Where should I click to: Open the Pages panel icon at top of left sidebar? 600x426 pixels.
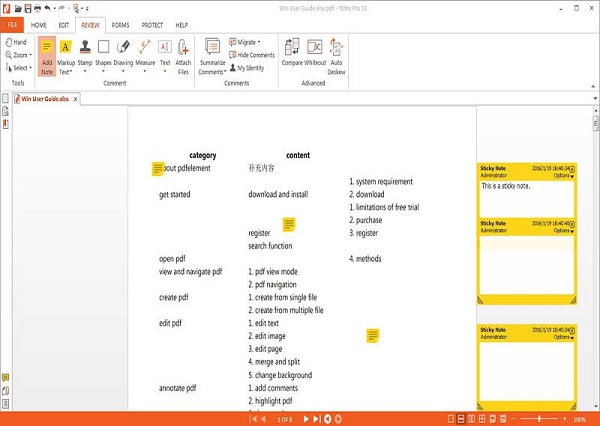(5, 99)
